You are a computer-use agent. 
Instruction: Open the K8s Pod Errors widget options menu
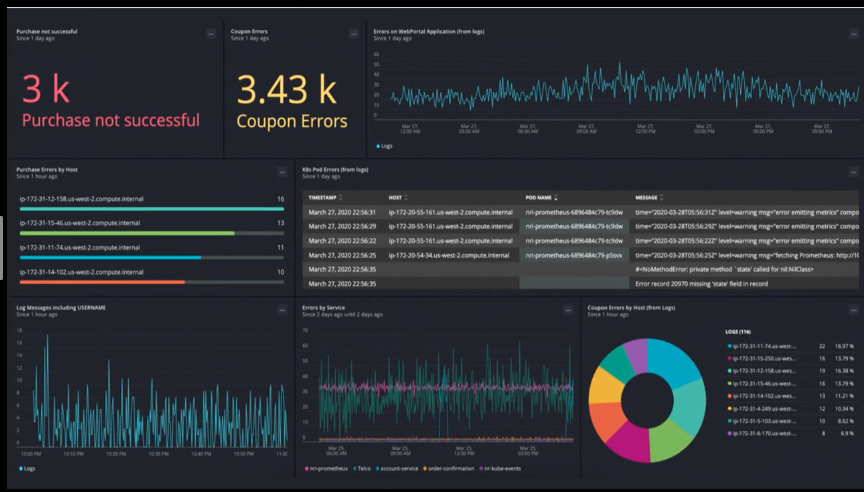point(853,172)
